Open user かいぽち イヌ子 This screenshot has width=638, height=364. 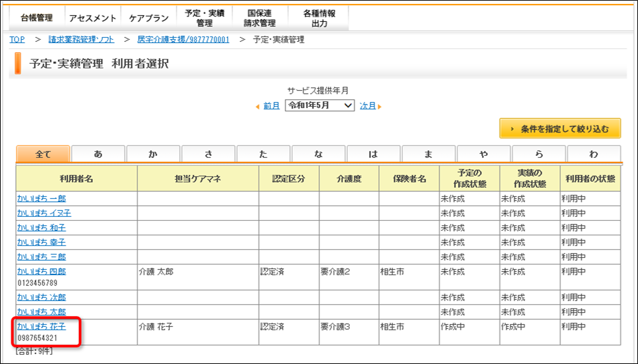pos(44,213)
